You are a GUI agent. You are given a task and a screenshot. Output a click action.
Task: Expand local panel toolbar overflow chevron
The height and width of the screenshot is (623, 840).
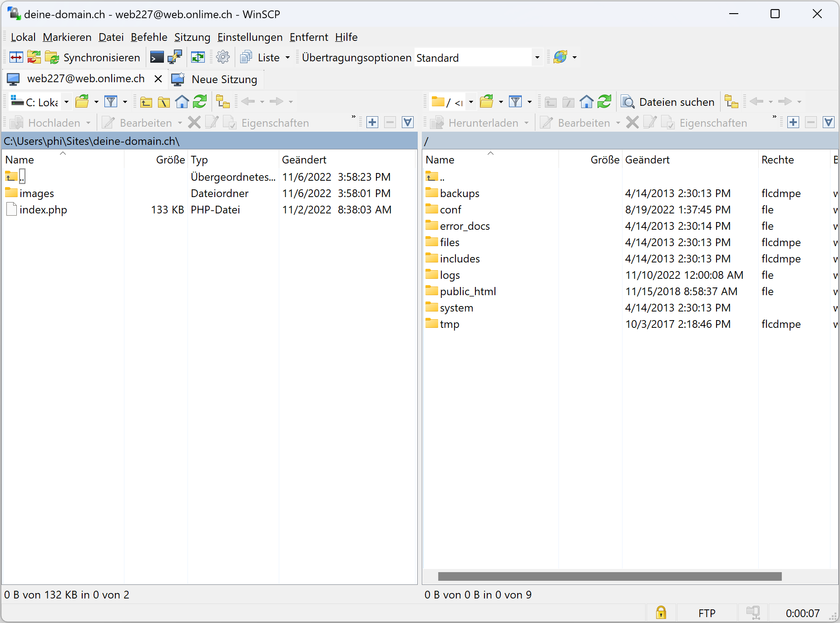pyautogui.click(x=353, y=117)
